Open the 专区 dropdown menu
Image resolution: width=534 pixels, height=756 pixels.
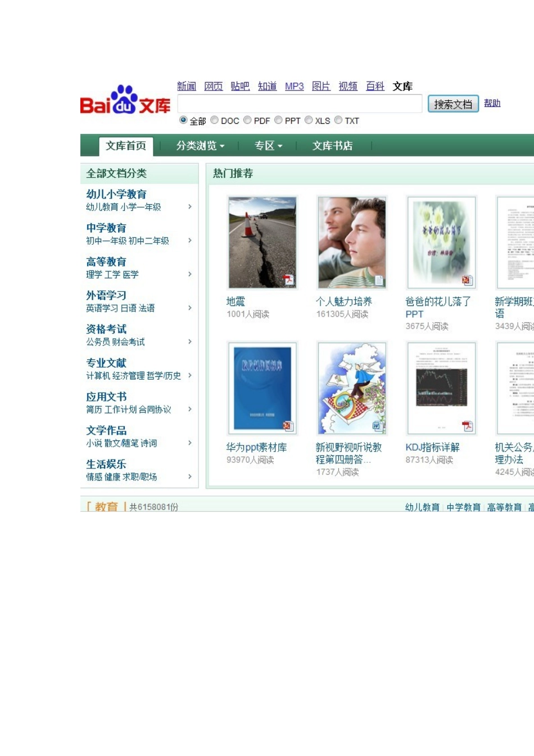(x=268, y=145)
